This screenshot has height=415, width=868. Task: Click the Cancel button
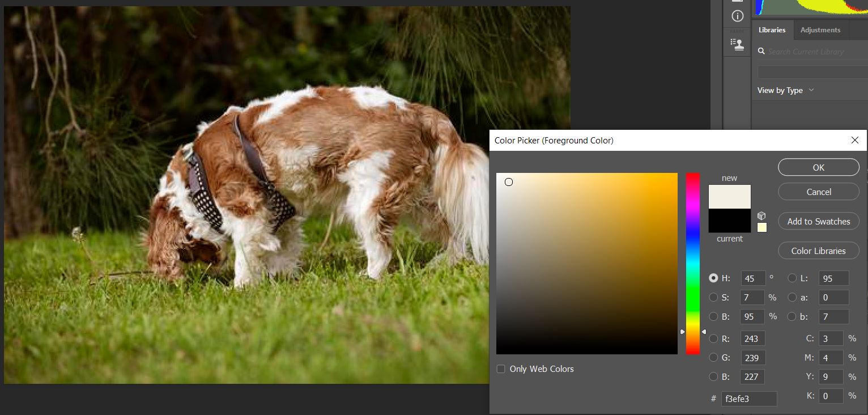point(818,192)
